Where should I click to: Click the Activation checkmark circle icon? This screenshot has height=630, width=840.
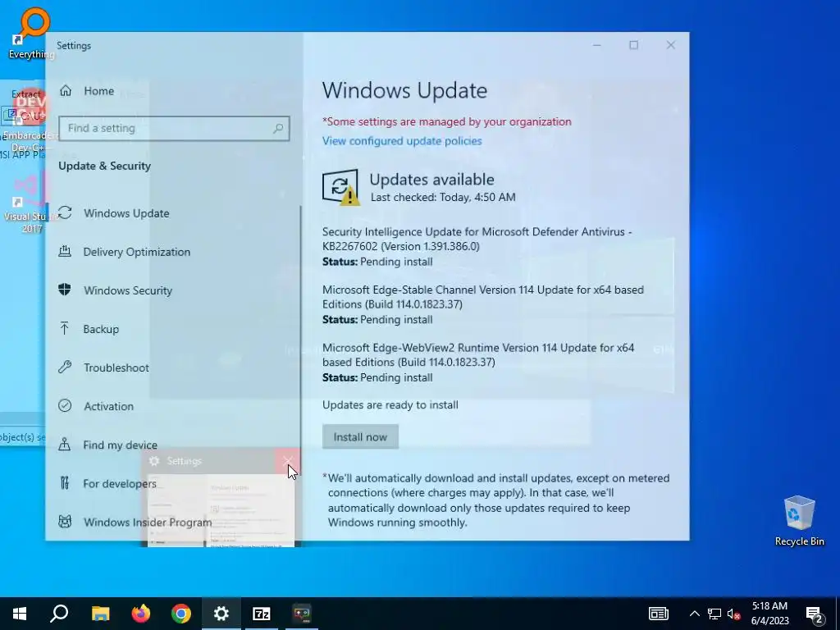65,405
